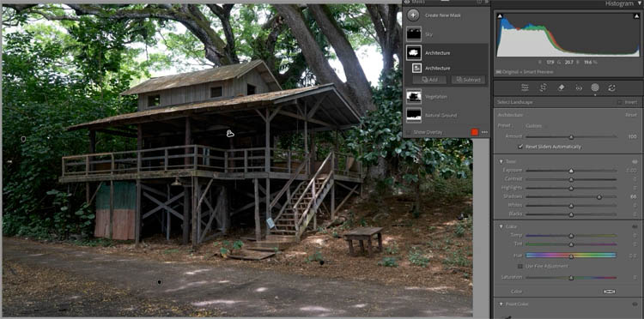The width and height of the screenshot is (644, 319).
Task: Click the Temp slider handle
Action: (x=571, y=236)
